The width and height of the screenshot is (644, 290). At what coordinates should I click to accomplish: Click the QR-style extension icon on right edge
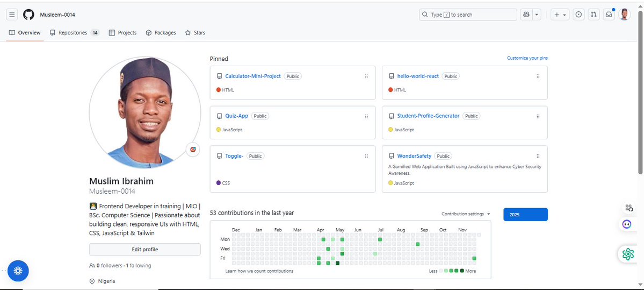pyautogui.click(x=629, y=207)
